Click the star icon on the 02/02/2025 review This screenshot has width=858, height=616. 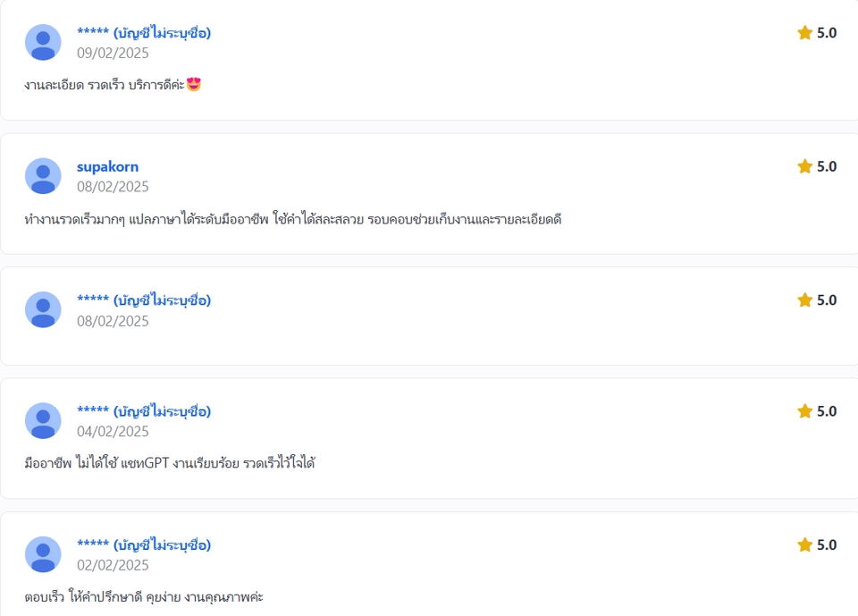coord(804,544)
